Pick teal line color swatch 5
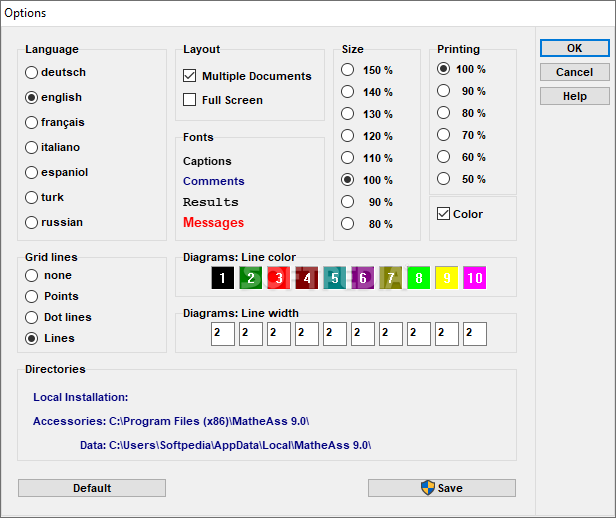The width and height of the screenshot is (616, 518). point(335,278)
